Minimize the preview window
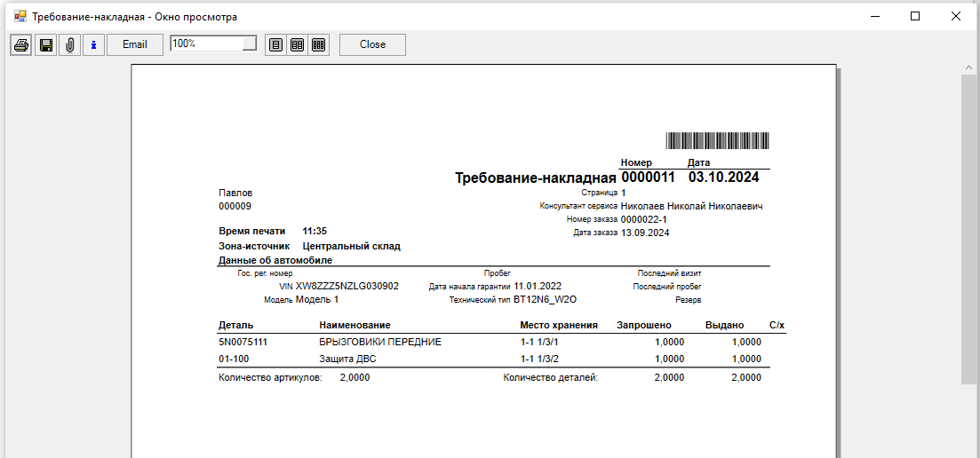 (874, 16)
